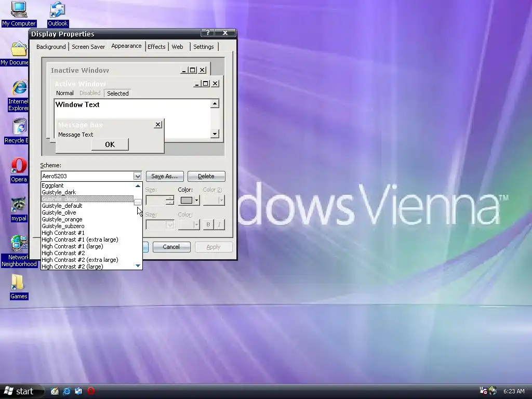The width and height of the screenshot is (532, 399).
Task: Click the taskbar clock 6:23 AM
Action: pyautogui.click(x=514, y=391)
